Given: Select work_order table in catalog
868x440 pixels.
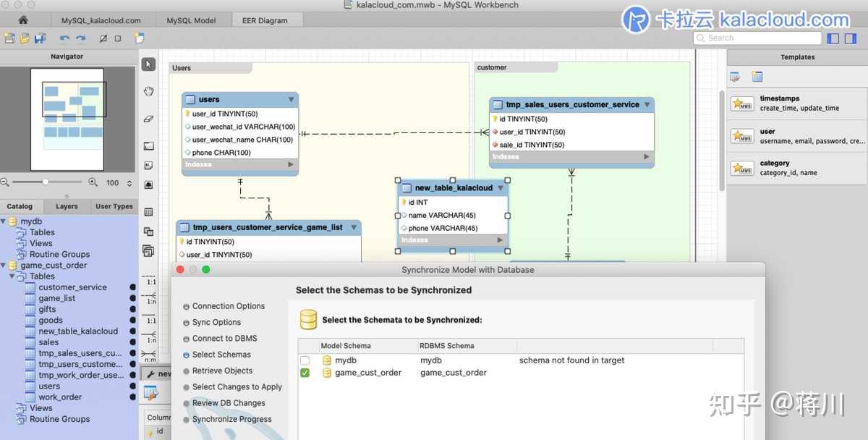Looking at the screenshot, I should [x=60, y=397].
